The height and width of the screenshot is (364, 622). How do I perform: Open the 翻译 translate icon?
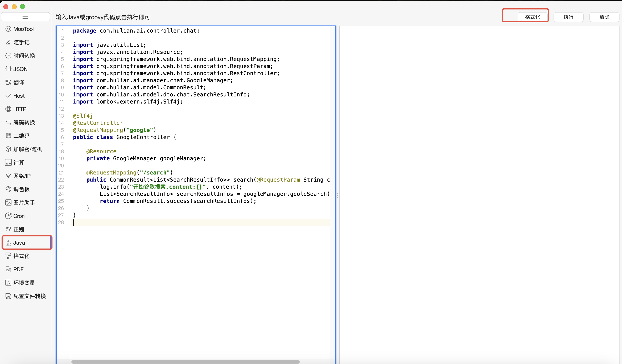tap(8, 82)
